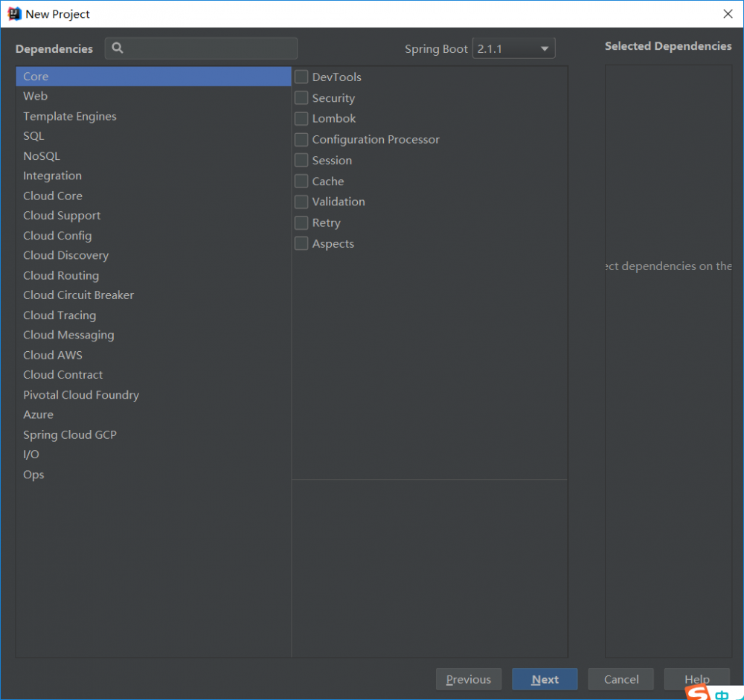Open Cloud Messaging category
Image resolution: width=744 pixels, height=700 pixels.
tap(153, 335)
